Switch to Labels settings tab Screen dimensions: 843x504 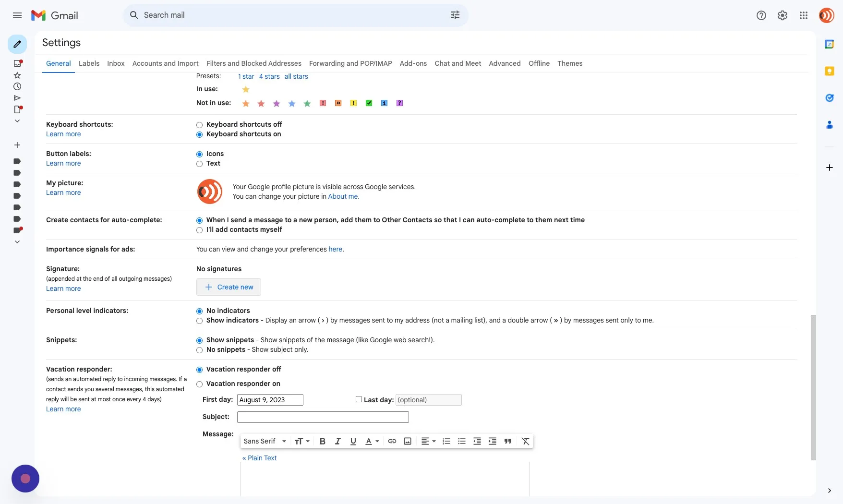pyautogui.click(x=89, y=63)
